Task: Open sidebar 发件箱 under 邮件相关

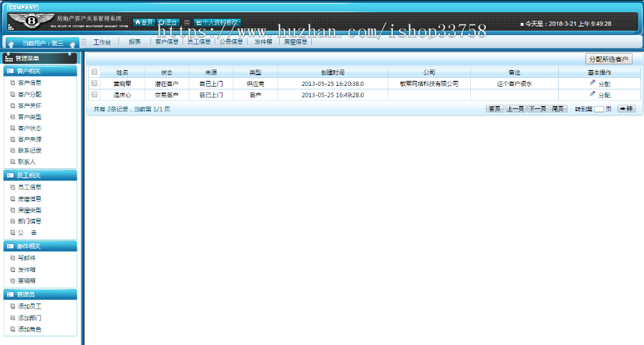Action: click(x=26, y=270)
